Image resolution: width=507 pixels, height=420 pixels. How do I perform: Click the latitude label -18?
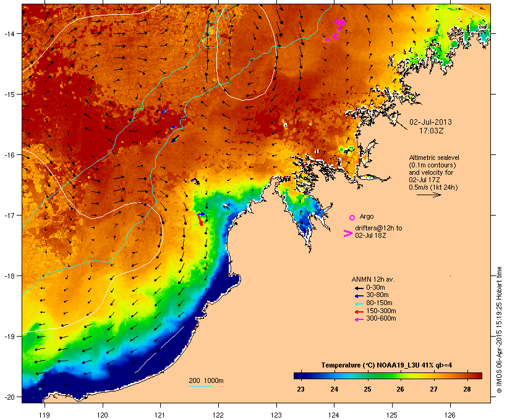(9, 276)
